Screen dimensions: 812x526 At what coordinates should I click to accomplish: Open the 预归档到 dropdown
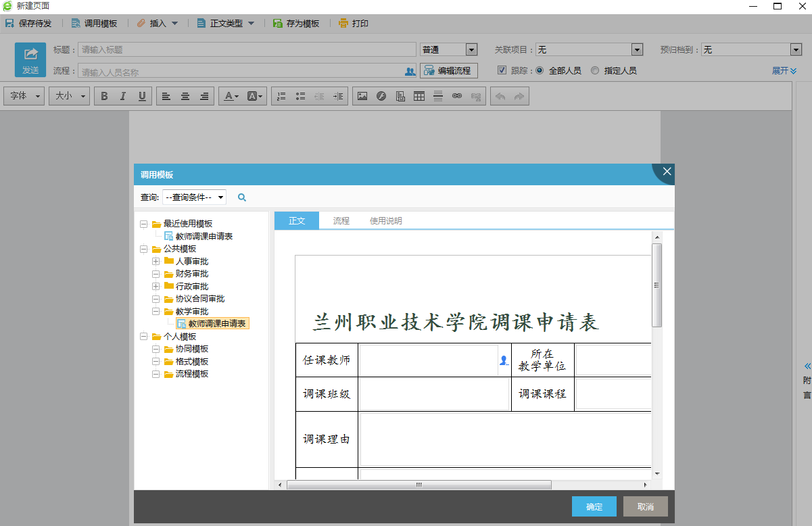coord(751,49)
